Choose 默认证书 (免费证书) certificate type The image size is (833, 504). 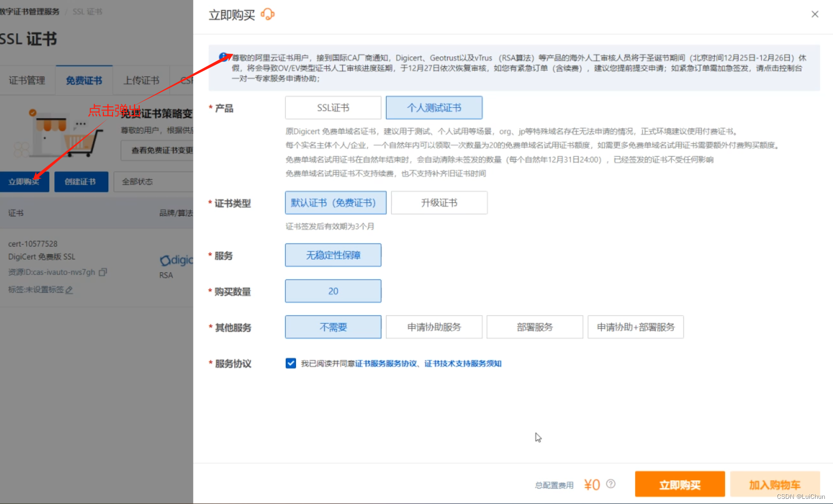tap(336, 203)
